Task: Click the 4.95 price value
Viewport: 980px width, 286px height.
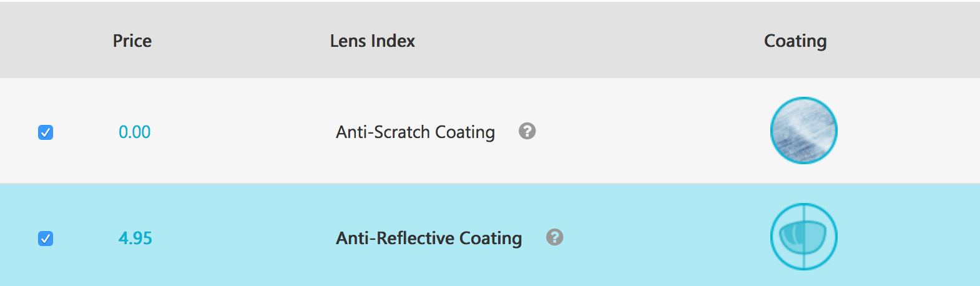Action: [x=135, y=239]
